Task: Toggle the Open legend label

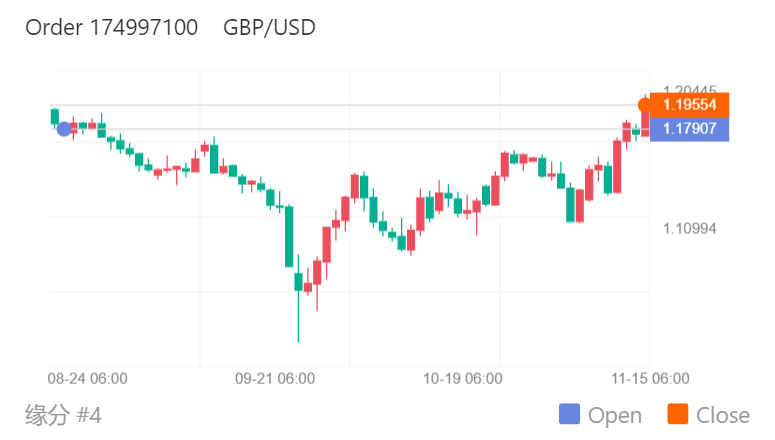Action: (614, 415)
